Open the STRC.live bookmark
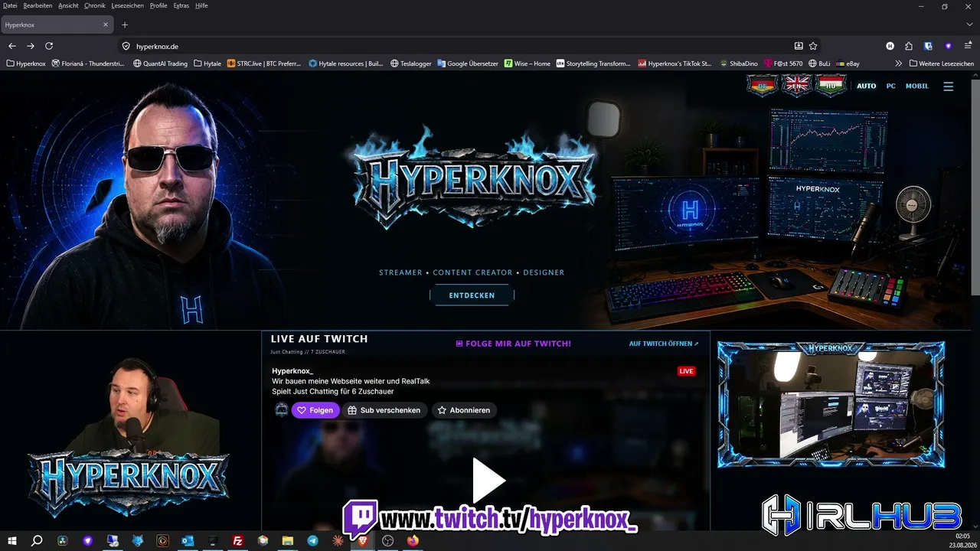The height and width of the screenshot is (551, 980). point(264,64)
